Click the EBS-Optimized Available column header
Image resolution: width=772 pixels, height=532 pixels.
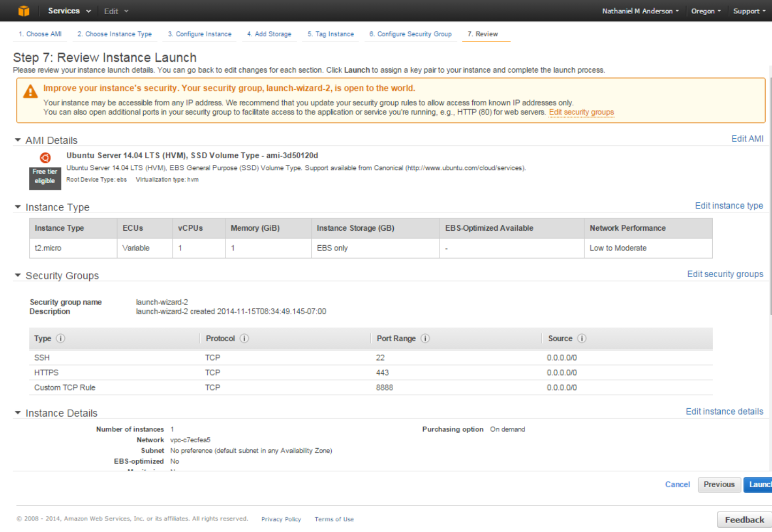pos(511,228)
